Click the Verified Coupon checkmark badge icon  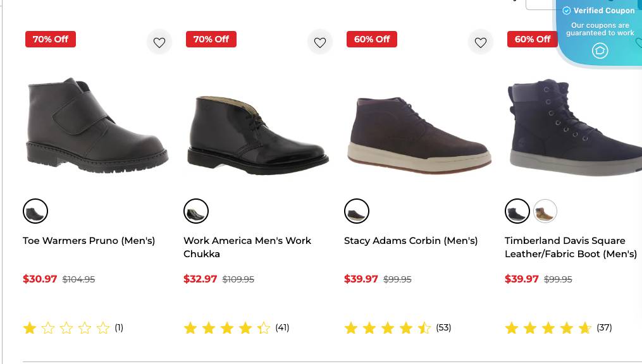(x=567, y=10)
